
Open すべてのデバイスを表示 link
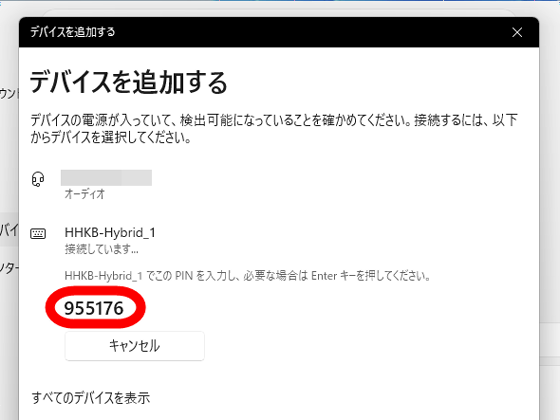click(91, 398)
